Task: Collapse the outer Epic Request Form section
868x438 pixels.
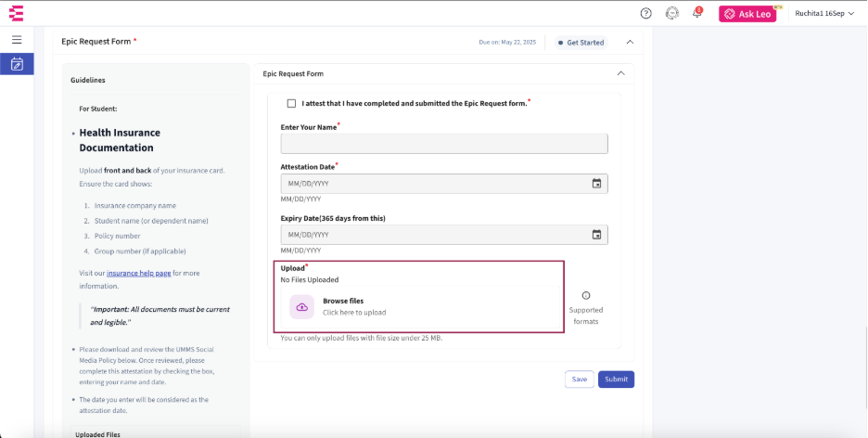Action: (631, 42)
